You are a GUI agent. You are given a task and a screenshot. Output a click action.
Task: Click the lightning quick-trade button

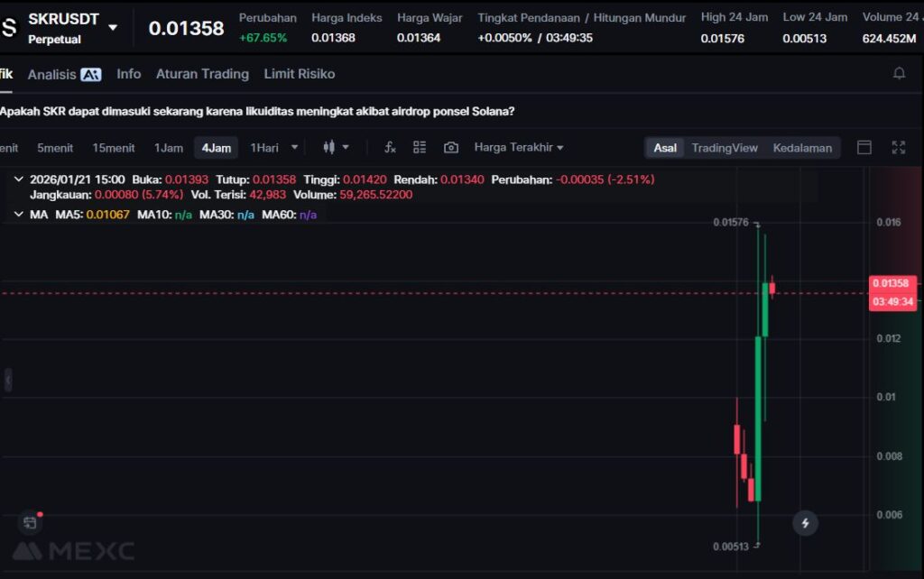[805, 523]
